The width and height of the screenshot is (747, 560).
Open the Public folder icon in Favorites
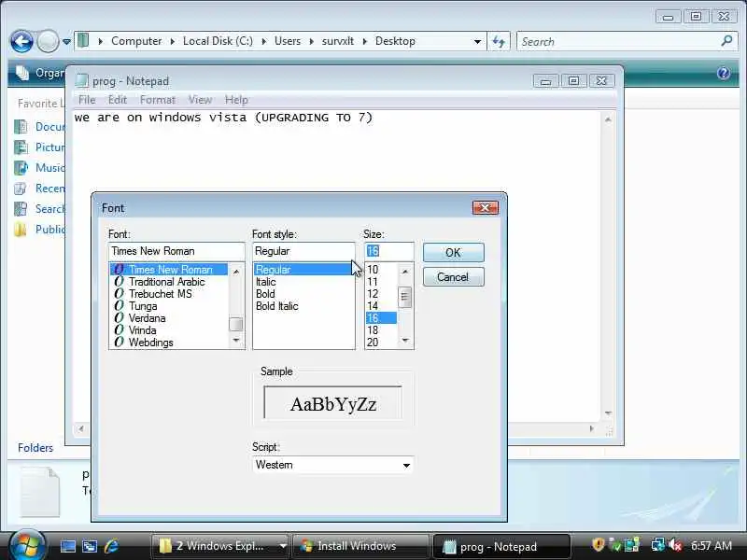21,229
